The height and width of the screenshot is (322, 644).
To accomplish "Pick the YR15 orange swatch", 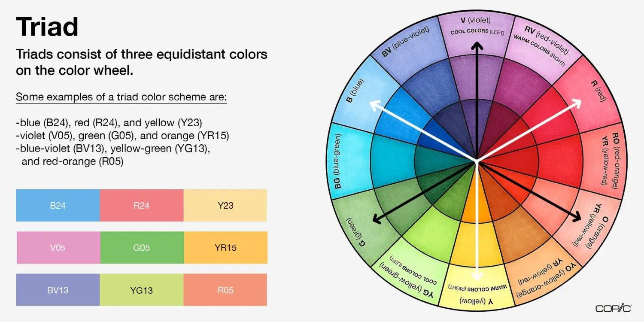I will (x=226, y=248).
